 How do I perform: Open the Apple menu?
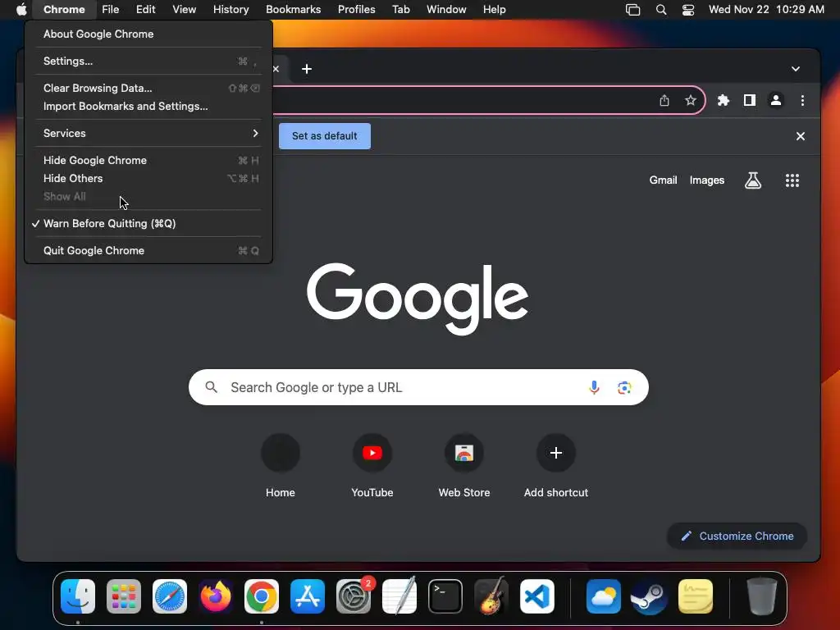21,9
